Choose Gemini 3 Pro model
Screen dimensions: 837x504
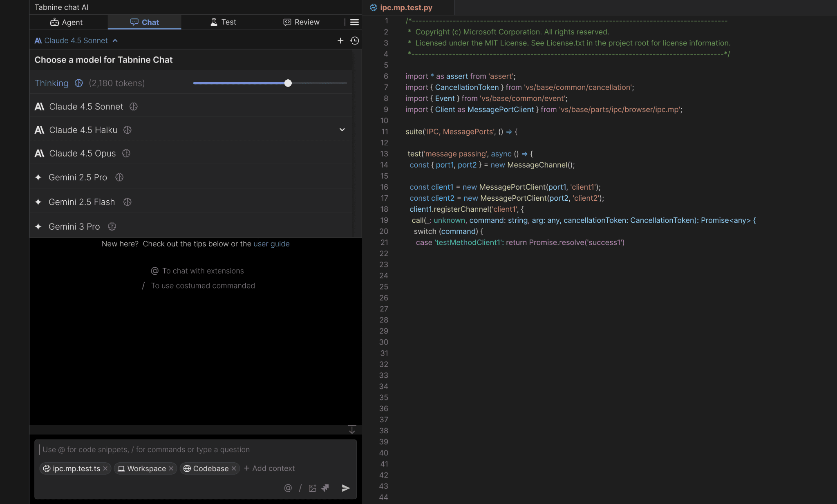[x=191, y=226]
